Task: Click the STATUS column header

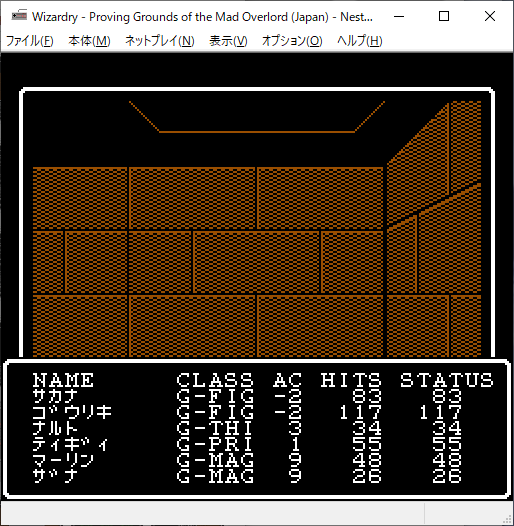Action: (x=447, y=380)
